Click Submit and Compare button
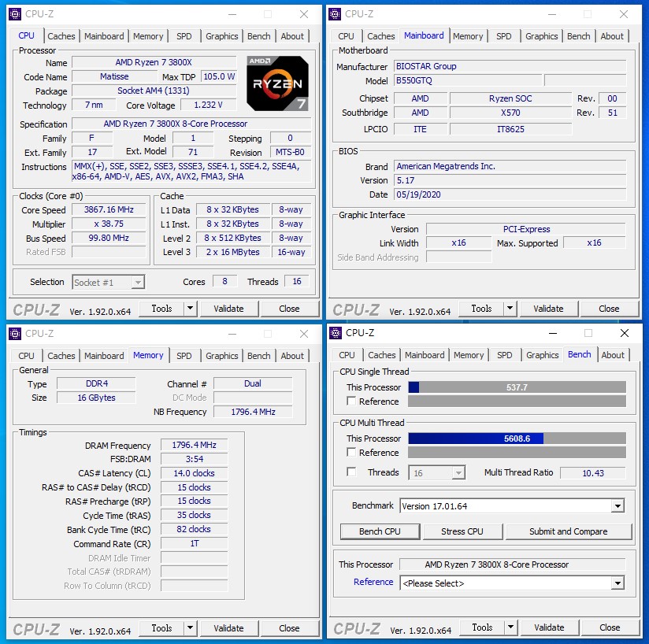The width and height of the screenshot is (649, 644). pos(569,531)
